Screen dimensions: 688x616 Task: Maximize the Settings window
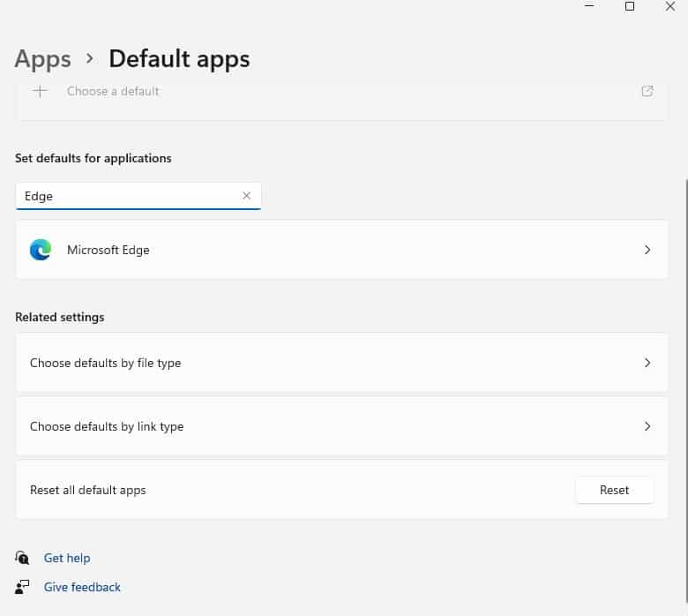pyautogui.click(x=630, y=5)
